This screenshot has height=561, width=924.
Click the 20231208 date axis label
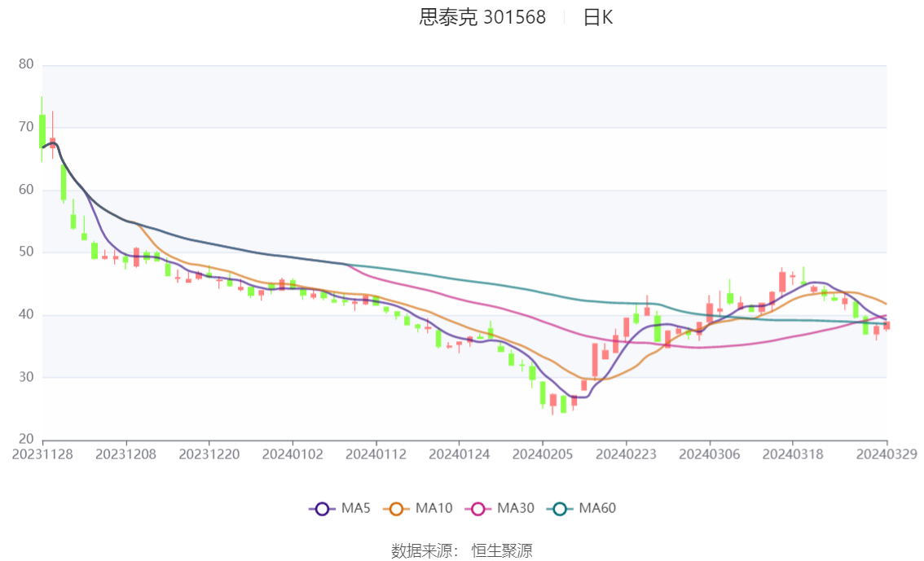coord(125,454)
